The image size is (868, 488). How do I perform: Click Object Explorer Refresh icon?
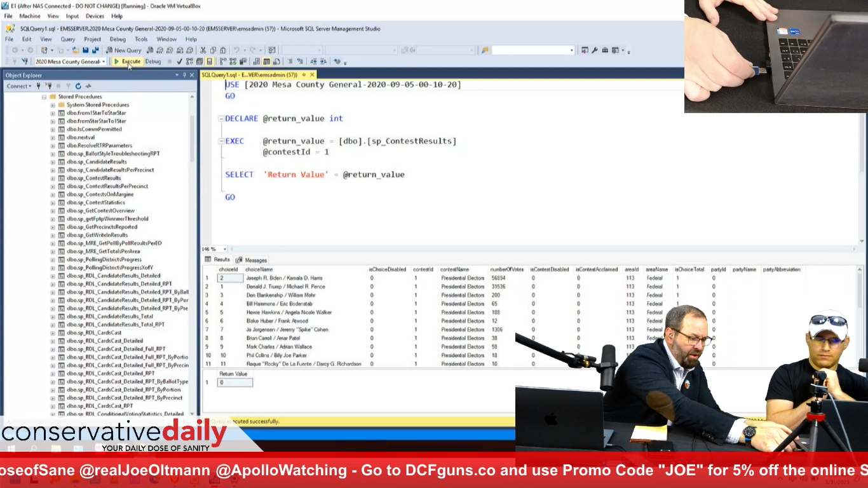[x=78, y=86]
